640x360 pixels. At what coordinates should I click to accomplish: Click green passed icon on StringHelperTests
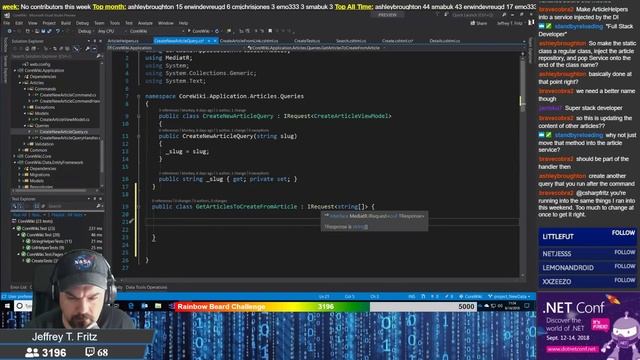coord(28,241)
